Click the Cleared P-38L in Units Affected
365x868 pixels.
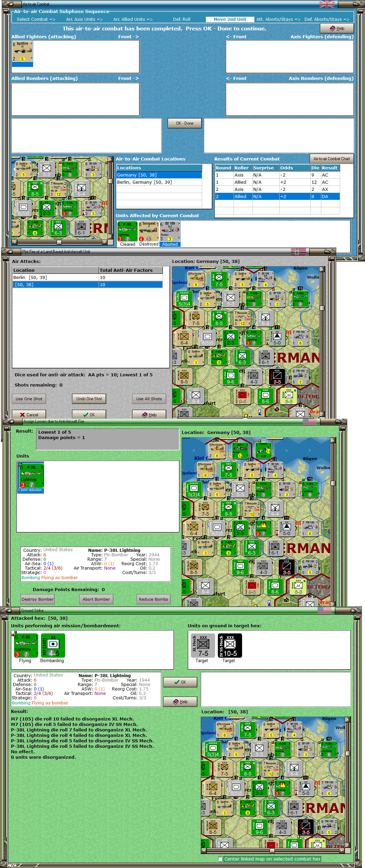[x=127, y=232]
